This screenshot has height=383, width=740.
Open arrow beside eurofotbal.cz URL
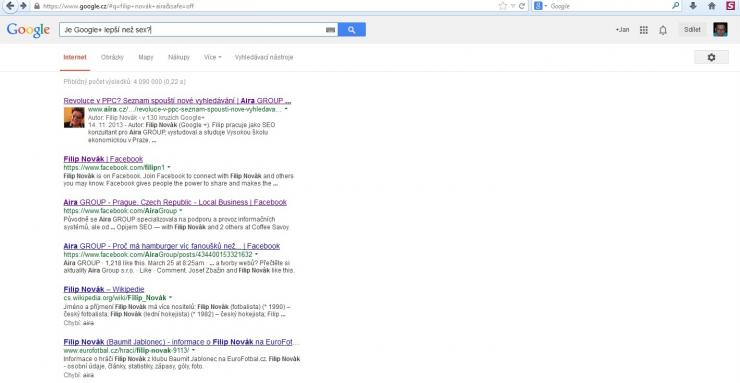click(193, 351)
